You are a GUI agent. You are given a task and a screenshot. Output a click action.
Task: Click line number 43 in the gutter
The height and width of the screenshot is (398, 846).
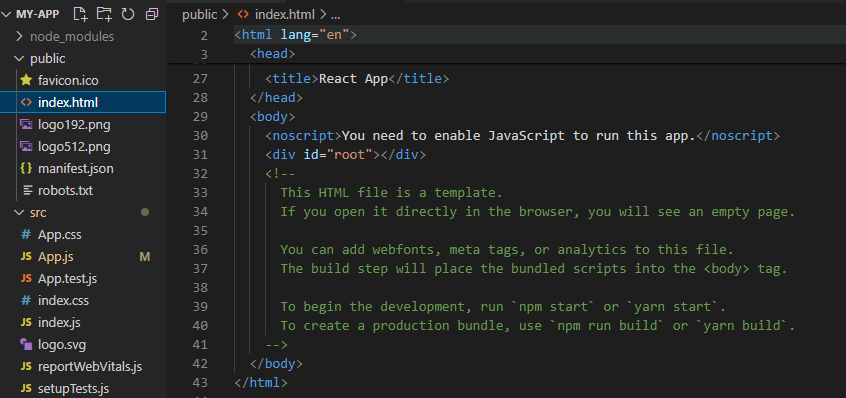200,383
